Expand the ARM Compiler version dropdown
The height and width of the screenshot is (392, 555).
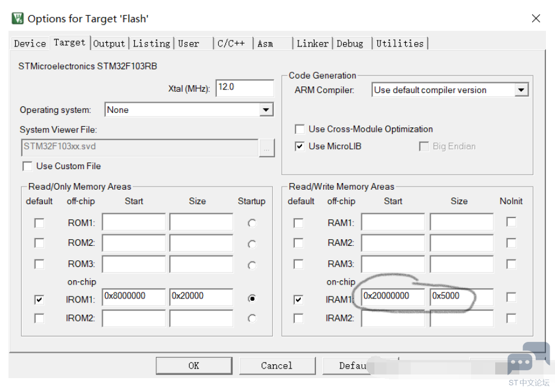[x=521, y=90]
